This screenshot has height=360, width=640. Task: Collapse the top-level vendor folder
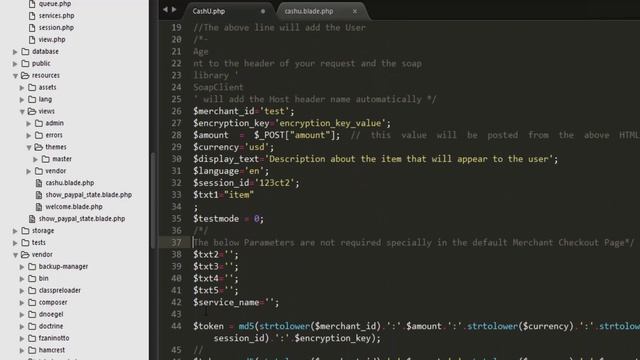pos(15,255)
